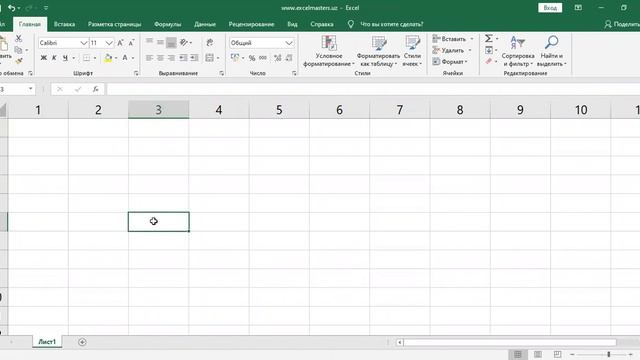Click the AutoSum sigma icon
Viewport: 640px width, 360px height.
489,38
